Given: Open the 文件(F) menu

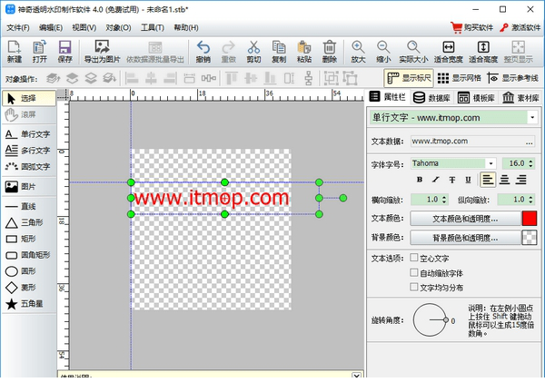Looking at the screenshot, I should pyautogui.click(x=18, y=27).
